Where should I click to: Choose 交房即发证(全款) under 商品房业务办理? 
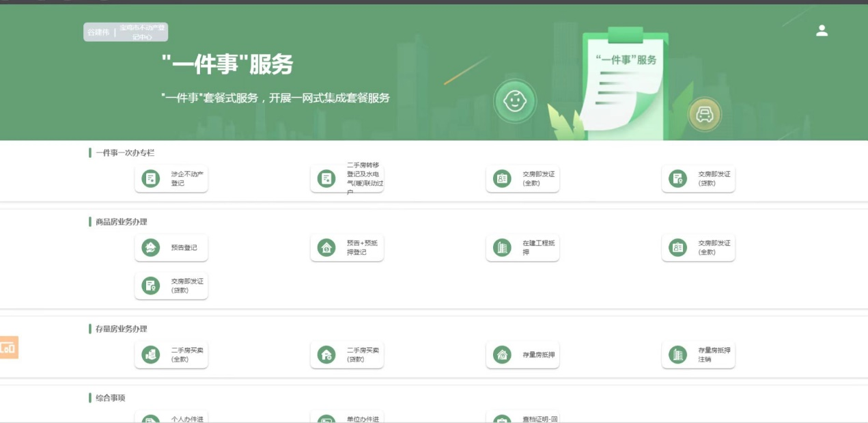click(x=698, y=248)
